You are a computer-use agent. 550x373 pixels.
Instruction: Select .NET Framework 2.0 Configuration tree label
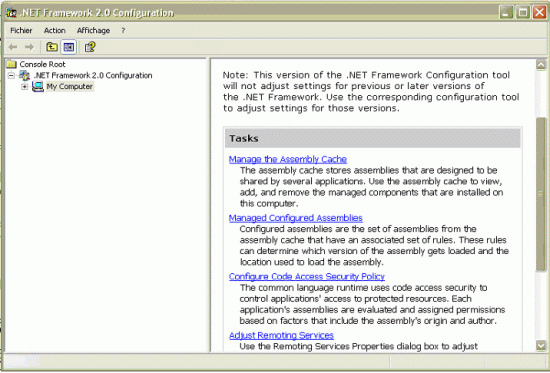pos(93,75)
